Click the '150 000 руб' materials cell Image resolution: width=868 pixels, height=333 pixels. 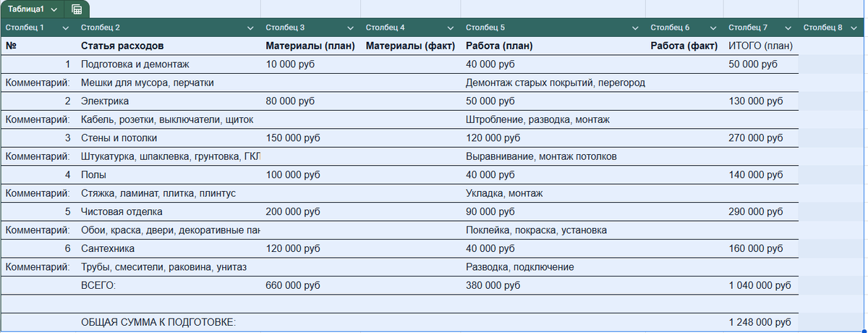311,138
